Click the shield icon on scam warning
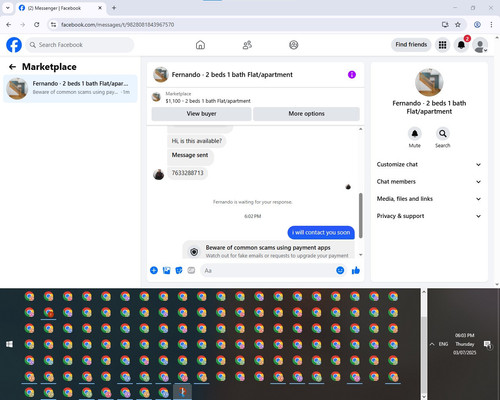Screen dimensions: 500x400 coord(194,252)
